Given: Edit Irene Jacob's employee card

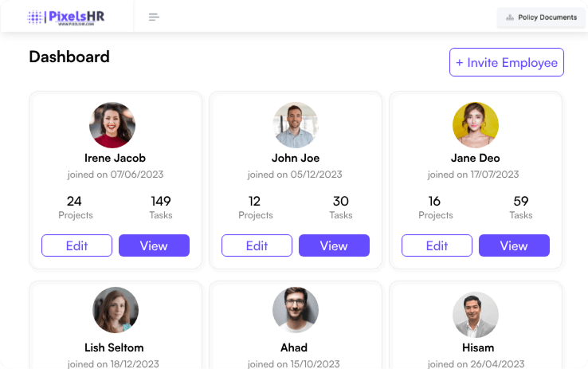Looking at the screenshot, I should (76, 245).
